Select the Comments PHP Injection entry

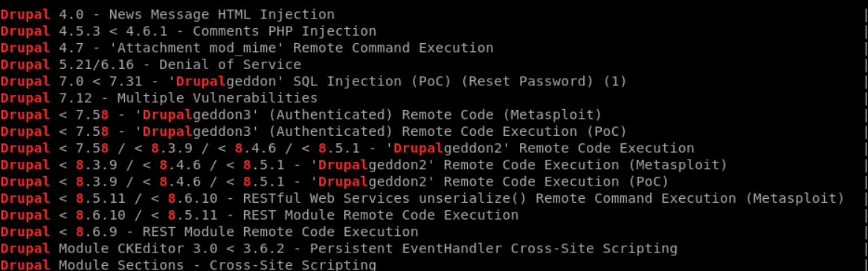pyautogui.click(x=188, y=31)
